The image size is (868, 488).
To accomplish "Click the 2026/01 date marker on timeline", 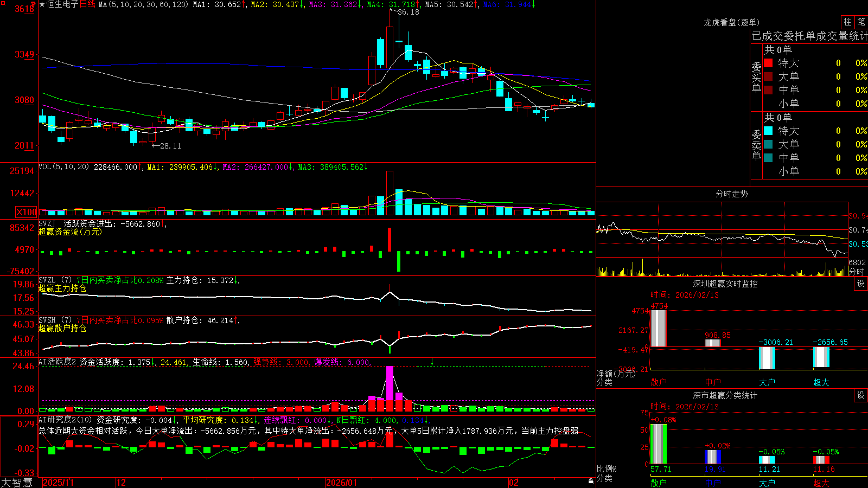I will [342, 483].
